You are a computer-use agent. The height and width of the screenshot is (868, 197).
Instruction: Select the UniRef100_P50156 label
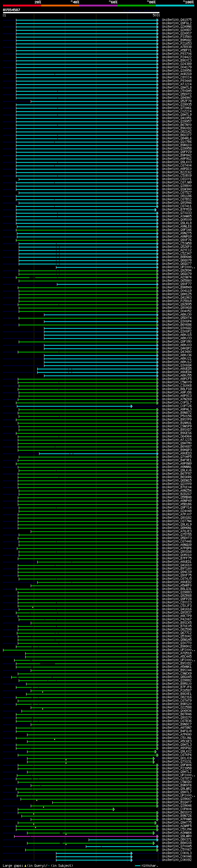click(x=177, y=416)
